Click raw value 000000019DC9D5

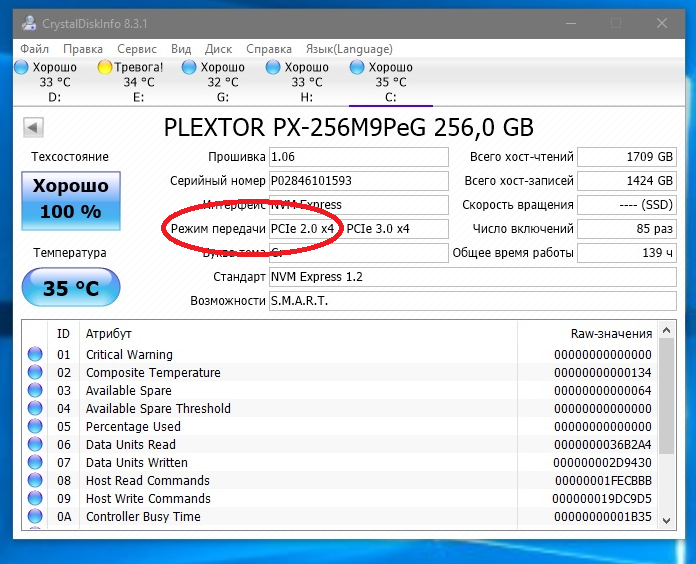602,499
